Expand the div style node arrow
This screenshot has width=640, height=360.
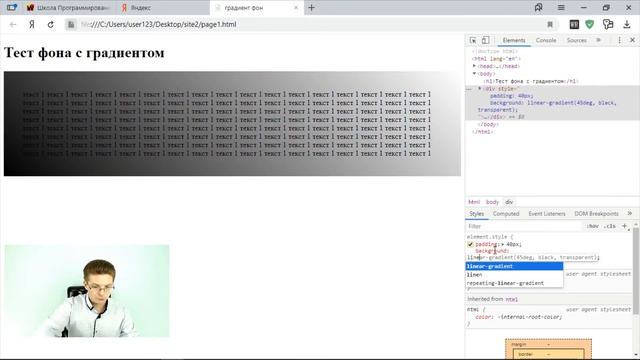point(480,89)
